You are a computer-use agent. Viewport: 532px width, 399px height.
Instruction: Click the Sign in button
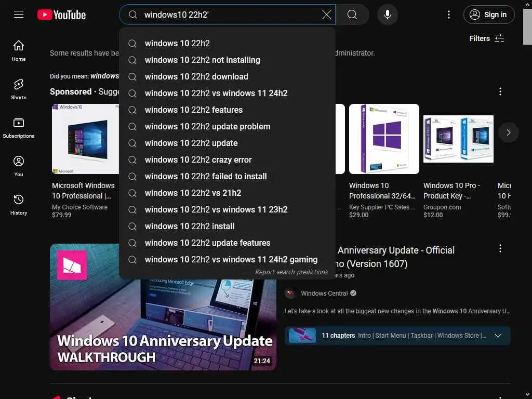pyautogui.click(x=488, y=15)
